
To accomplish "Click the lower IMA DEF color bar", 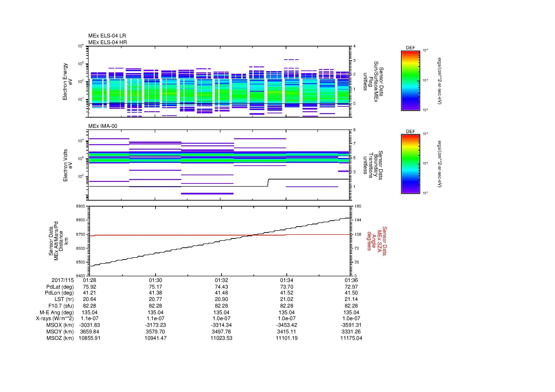I will click(410, 164).
